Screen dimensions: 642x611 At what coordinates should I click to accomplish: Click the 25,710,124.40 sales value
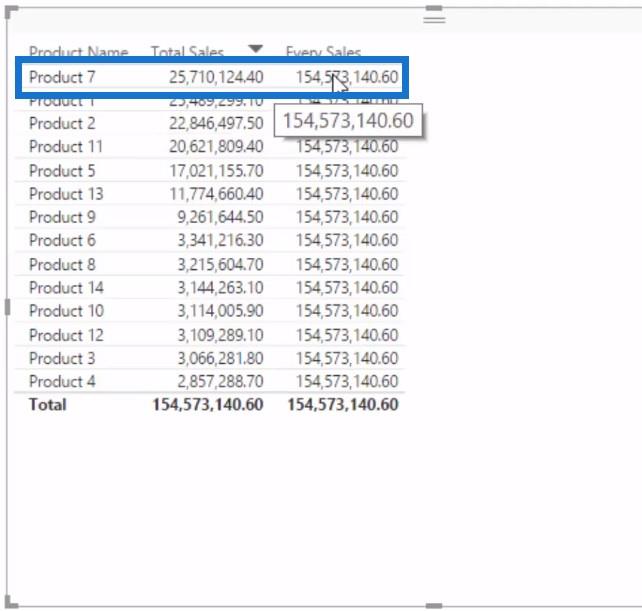[216, 77]
